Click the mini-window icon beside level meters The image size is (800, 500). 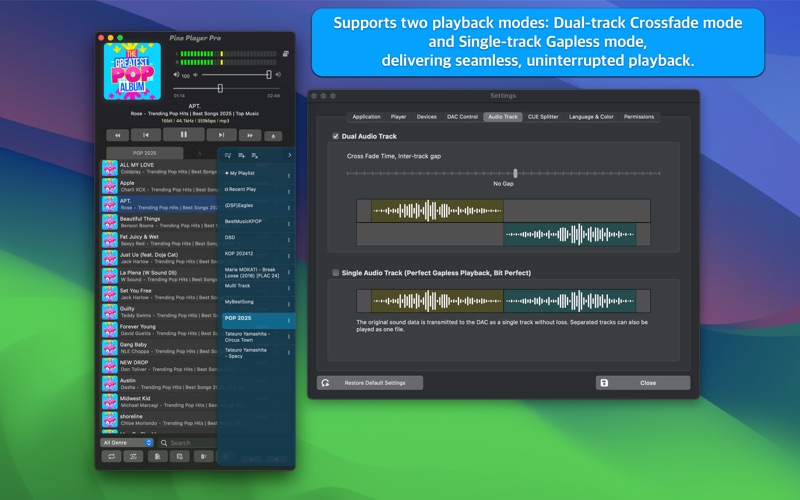pos(286,54)
